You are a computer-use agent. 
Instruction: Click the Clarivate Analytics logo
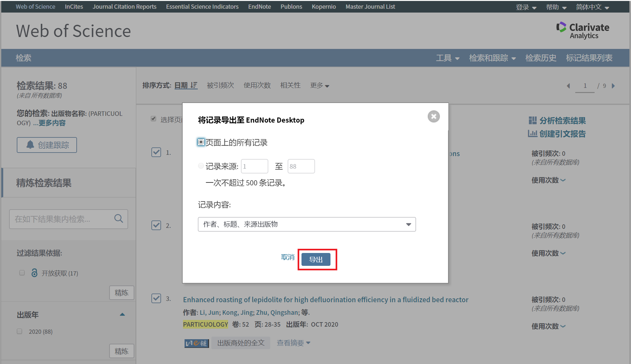point(582,31)
